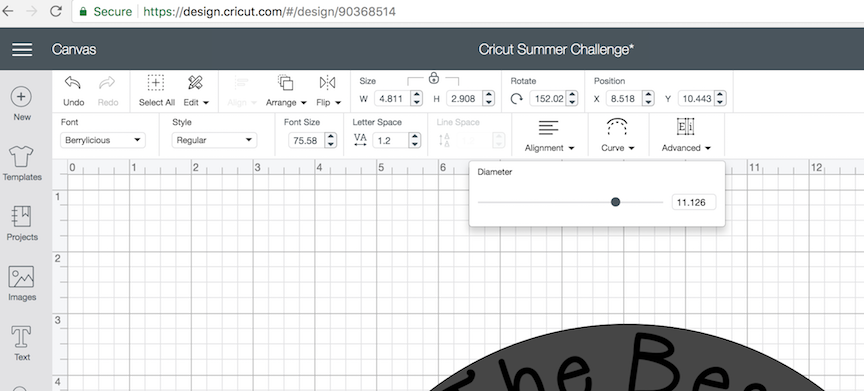Reload the page in the browser

pyautogui.click(x=55, y=11)
